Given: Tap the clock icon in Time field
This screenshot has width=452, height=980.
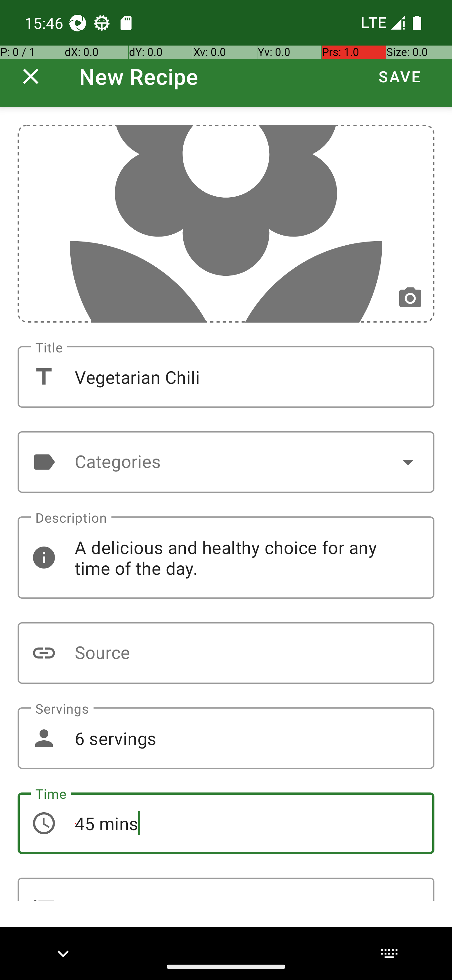Looking at the screenshot, I should pyautogui.click(x=44, y=823).
